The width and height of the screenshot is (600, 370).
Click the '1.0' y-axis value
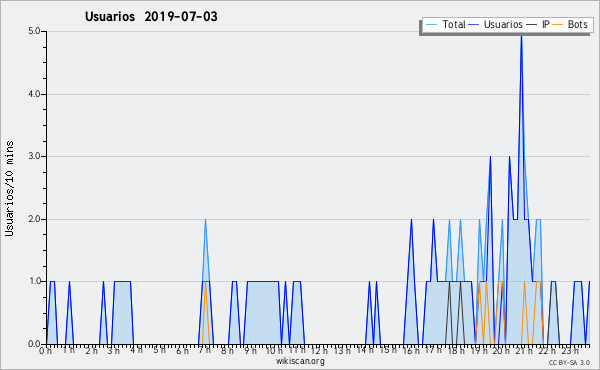click(34, 281)
